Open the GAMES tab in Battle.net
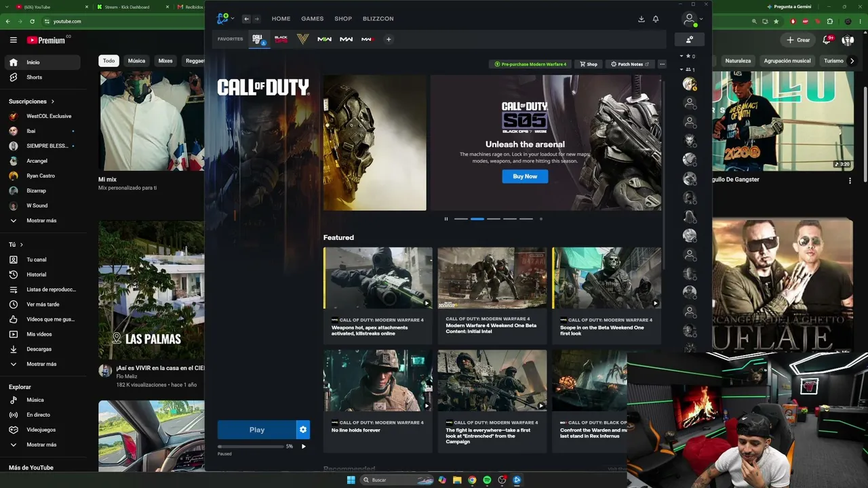Image resolution: width=868 pixels, height=488 pixels. coord(313,19)
